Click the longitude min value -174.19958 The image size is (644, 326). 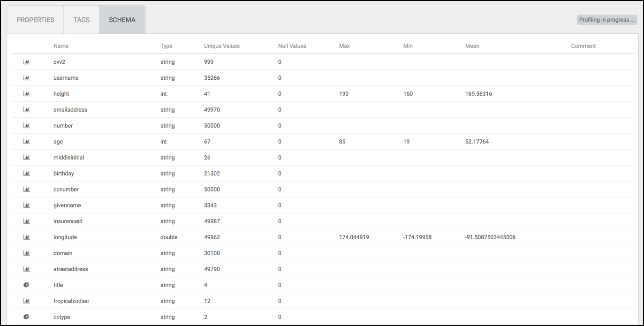pyautogui.click(x=417, y=237)
